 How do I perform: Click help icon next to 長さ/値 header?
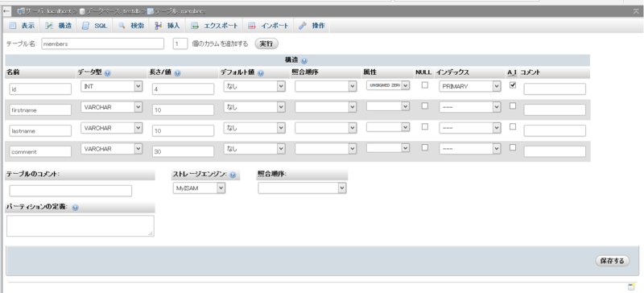[x=177, y=73]
